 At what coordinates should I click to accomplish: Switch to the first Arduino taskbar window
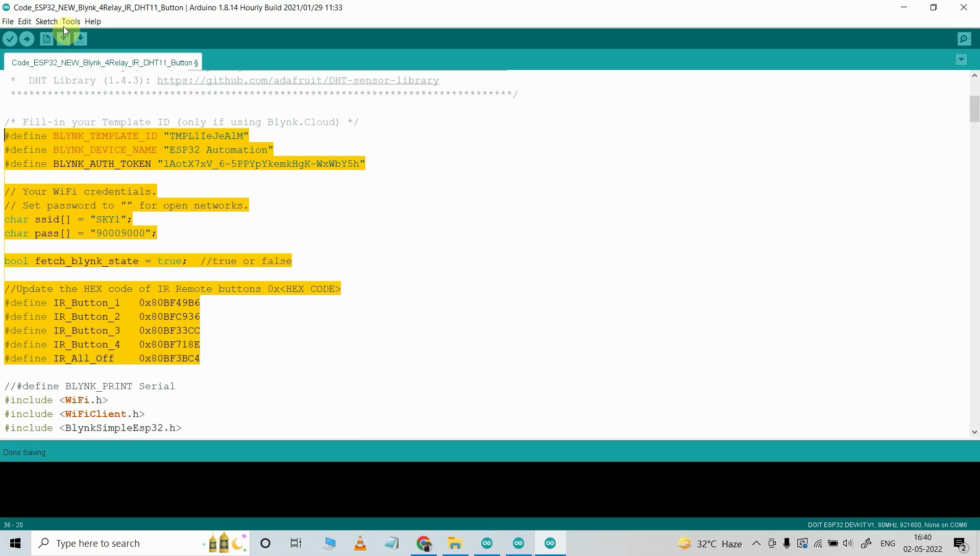point(487,543)
